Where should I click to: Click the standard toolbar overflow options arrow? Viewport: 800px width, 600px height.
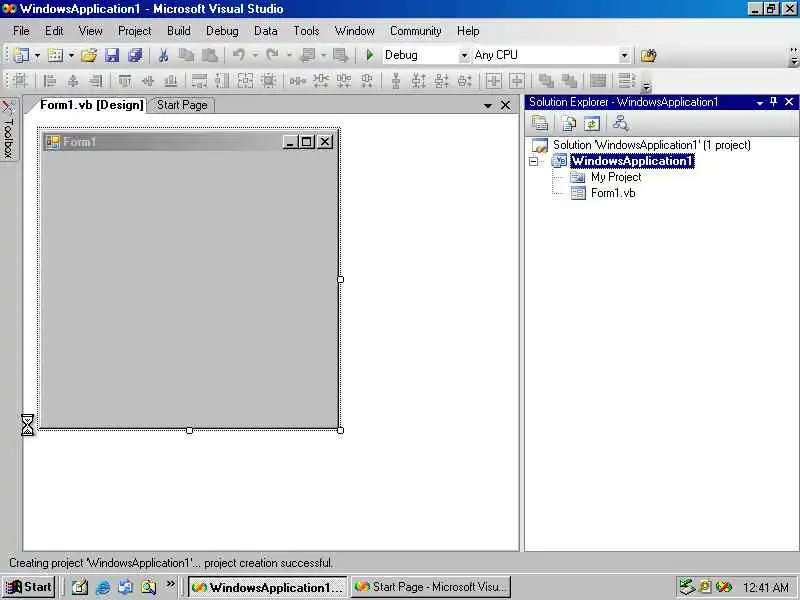(794, 56)
